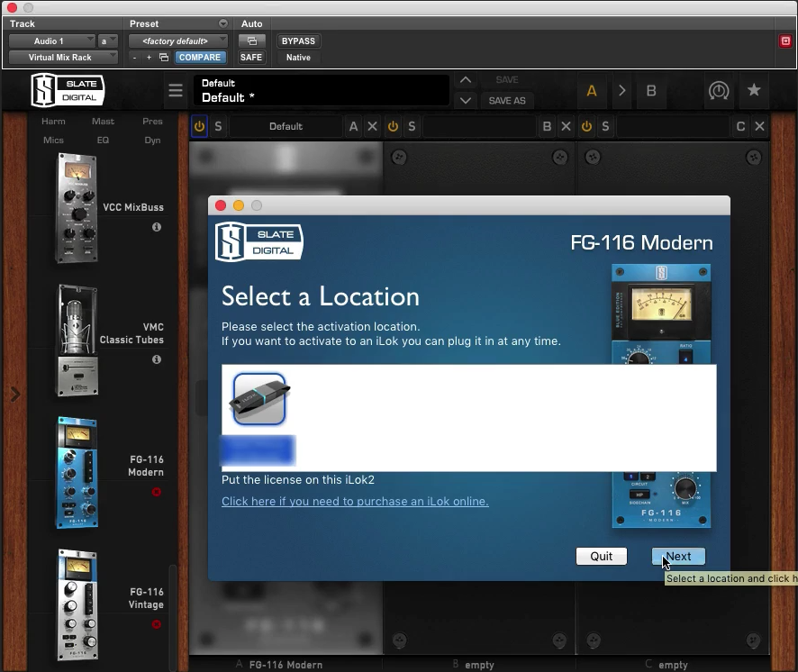Select previous preset with minus button

134,58
